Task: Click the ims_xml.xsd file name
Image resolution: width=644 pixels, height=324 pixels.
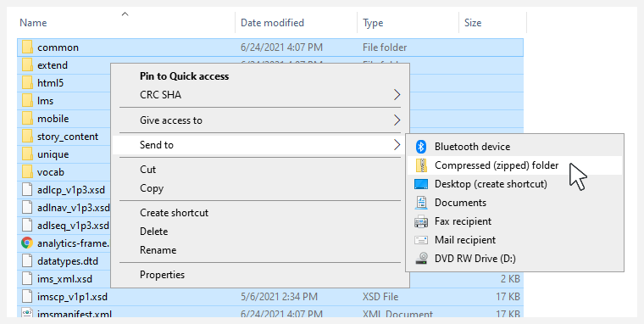Action: [65, 279]
